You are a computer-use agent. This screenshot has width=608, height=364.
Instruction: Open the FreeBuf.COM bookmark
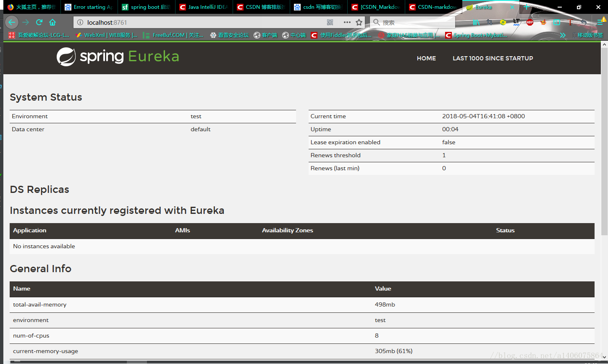coord(173,35)
